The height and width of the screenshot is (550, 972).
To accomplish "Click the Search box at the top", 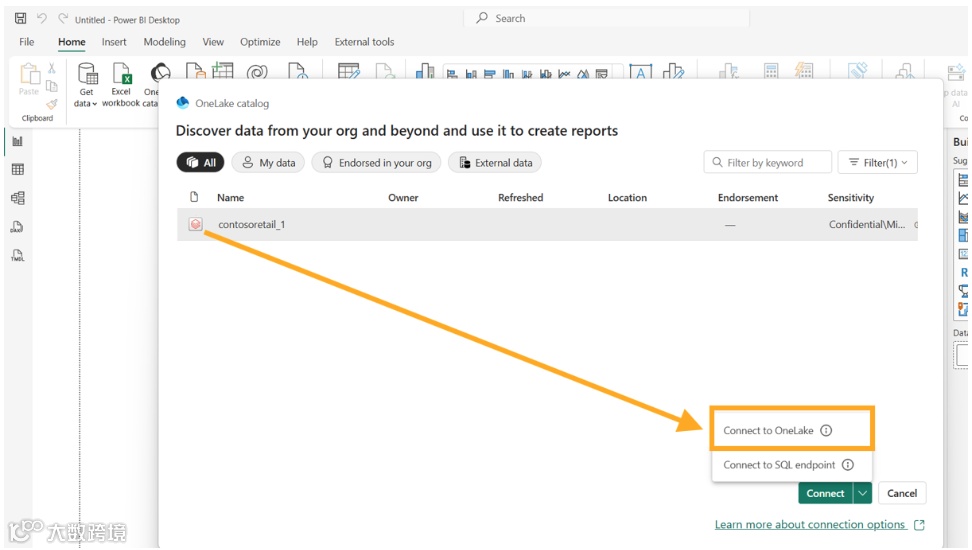I will pos(606,19).
